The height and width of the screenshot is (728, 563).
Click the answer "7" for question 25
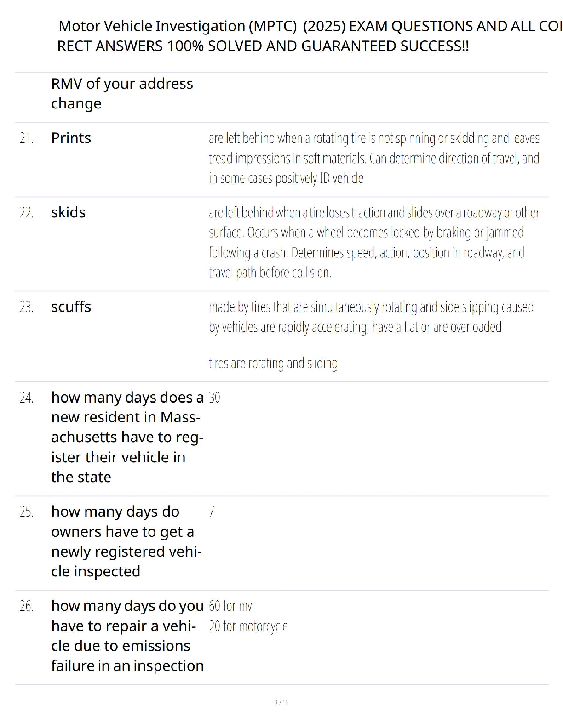(212, 512)
